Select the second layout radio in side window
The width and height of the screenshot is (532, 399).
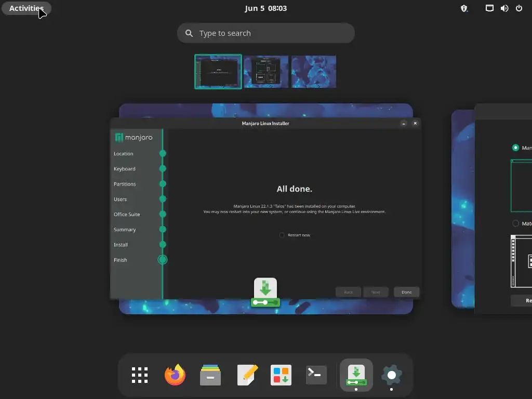click(515, 223)
